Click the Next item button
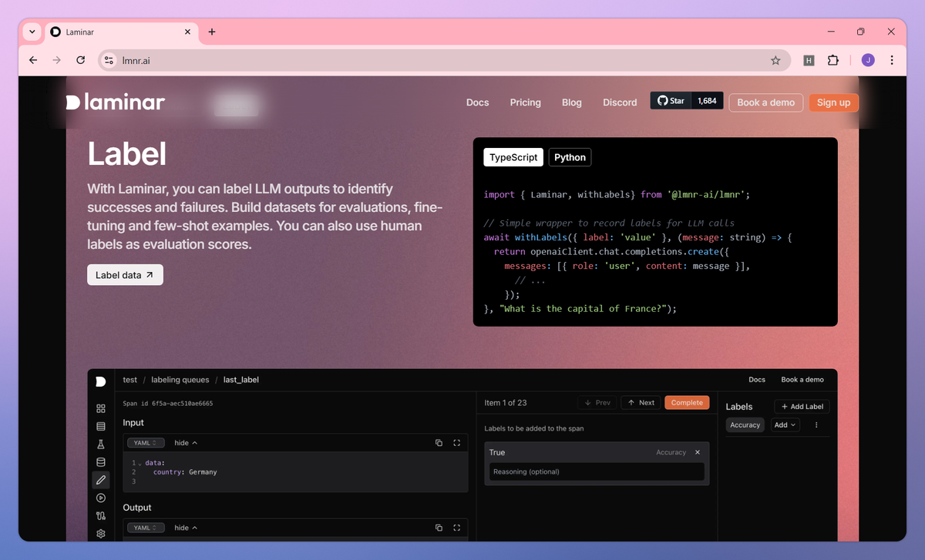Image resolution: width=925 pixels, height=560 pixels. pyautogui.click(x=641, y=403)
